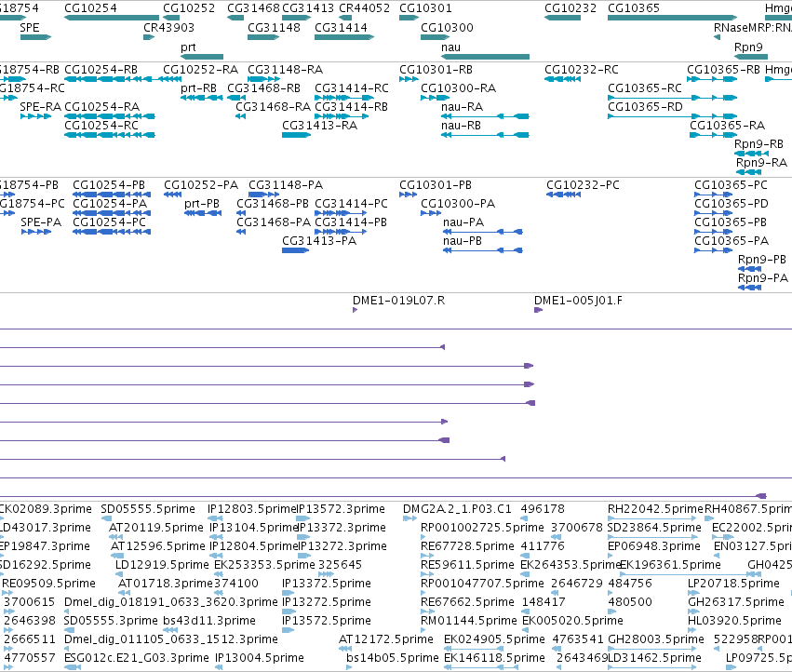Open EST RM01144.5prime
Viewport: 792px width, 672px height.
point(469,621)
